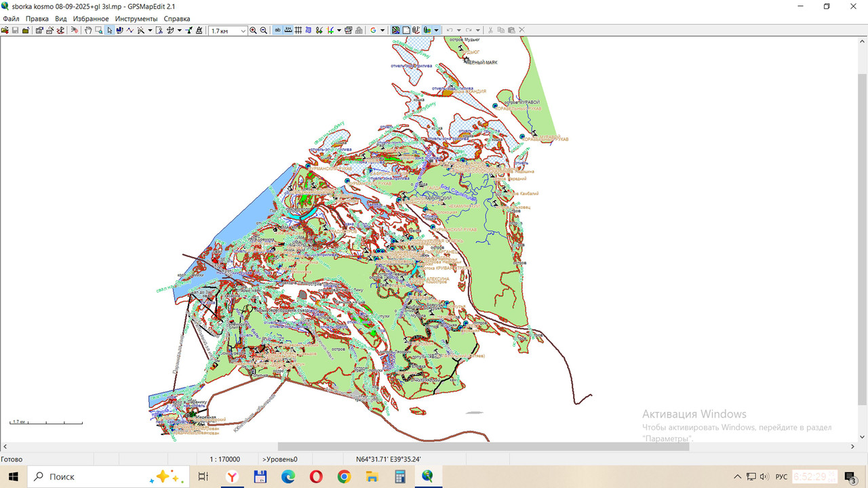This screenshot has width=868, height=488.
Task: Open File Explorer from taskbar
Action: [x=372, y=476]
